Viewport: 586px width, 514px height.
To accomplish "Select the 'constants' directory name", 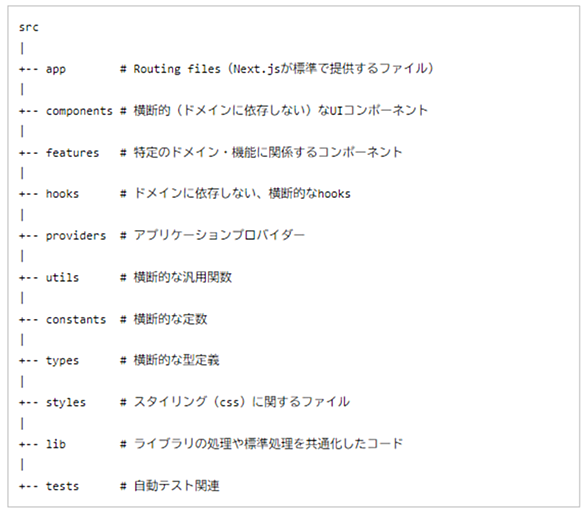I will click(76, 320).
